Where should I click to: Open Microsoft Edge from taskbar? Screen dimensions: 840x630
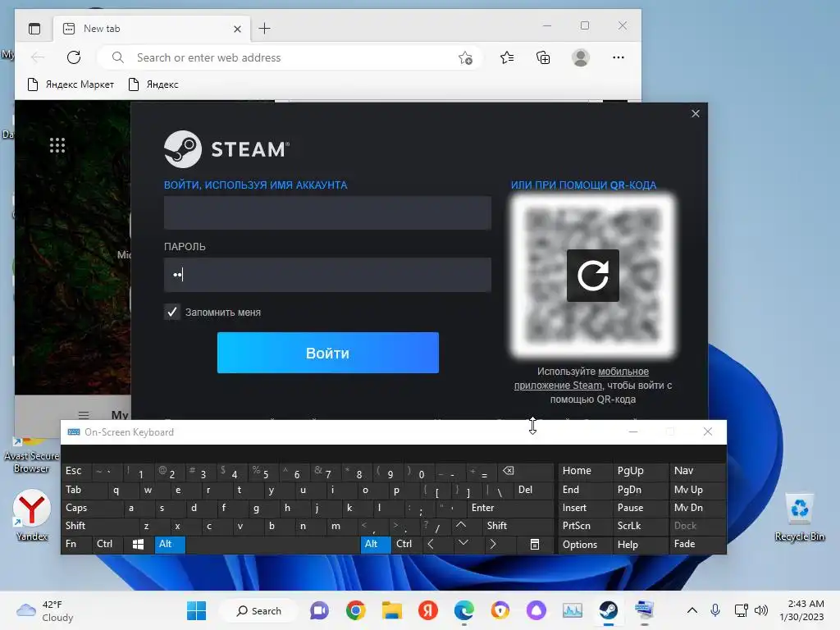click(464, 610)
